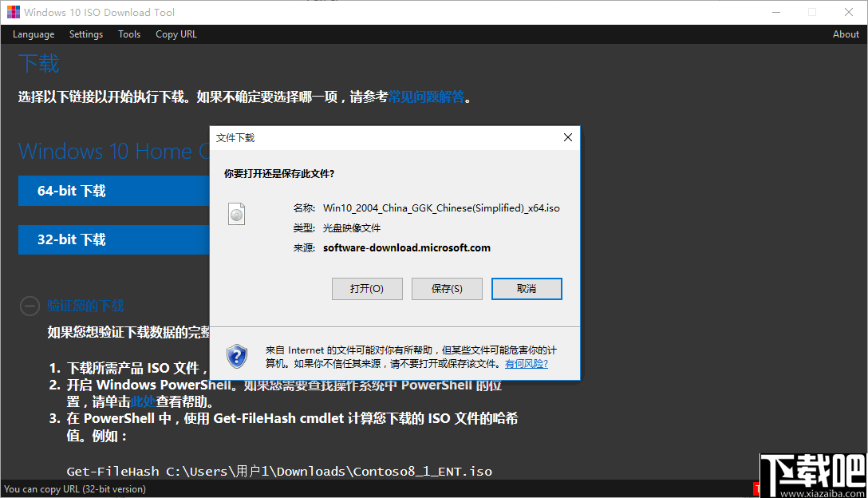Click the 此处 help link
Viewport: 868px width, 498px height.
pyautogui.click(x=143, y=401)
